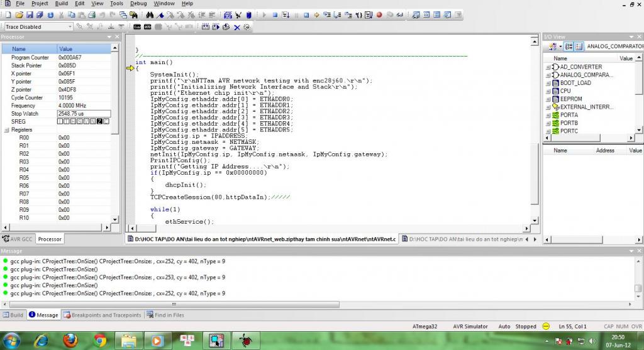Click the Step Into debug icon
644x350 pixels.
pos(327,15)
